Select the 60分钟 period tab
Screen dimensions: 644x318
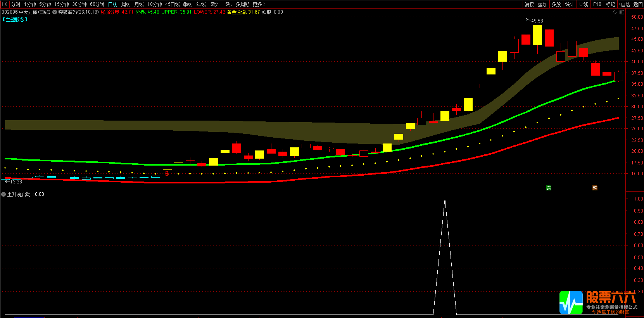pos(97,4)
